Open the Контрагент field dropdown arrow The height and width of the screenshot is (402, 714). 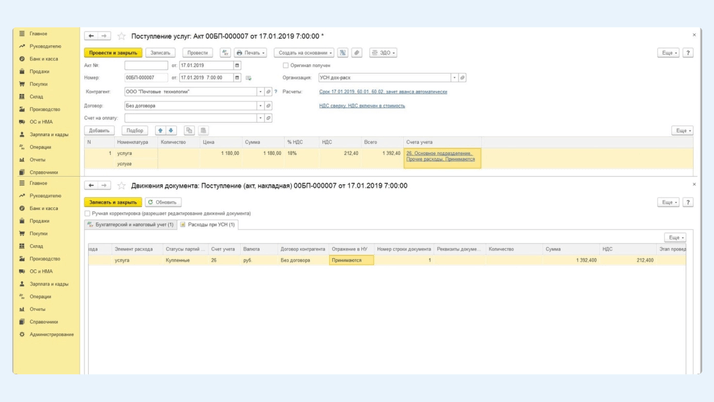point(260,91)
